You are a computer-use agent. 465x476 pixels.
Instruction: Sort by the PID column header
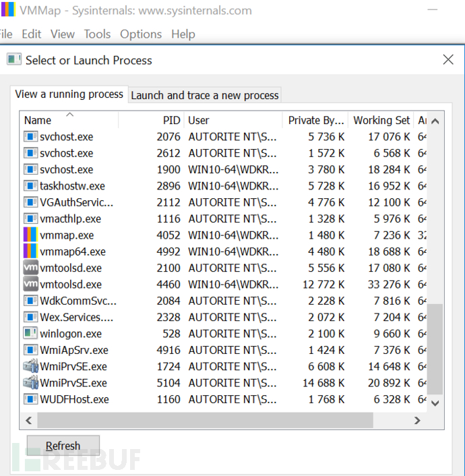(x=151, y=120)
